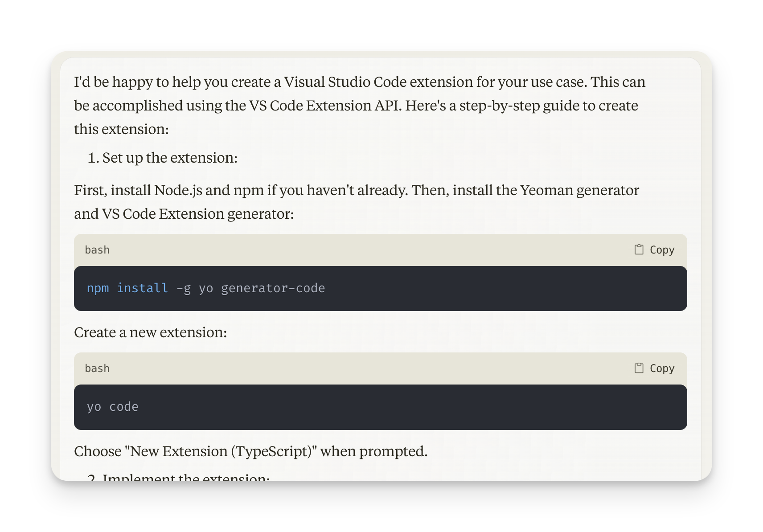Click the "Set up the extension:" list item

[169, 158]
